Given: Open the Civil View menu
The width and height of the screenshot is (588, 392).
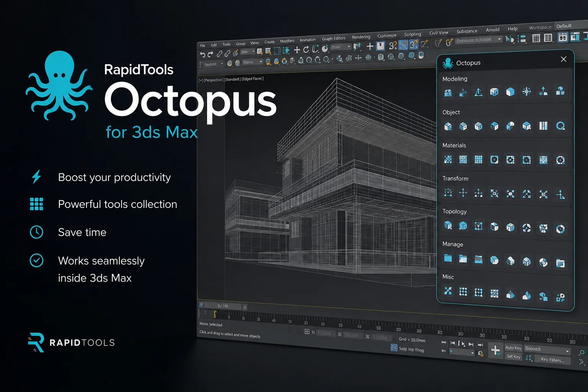Looking at the screenshot, I should pos(438,33).
